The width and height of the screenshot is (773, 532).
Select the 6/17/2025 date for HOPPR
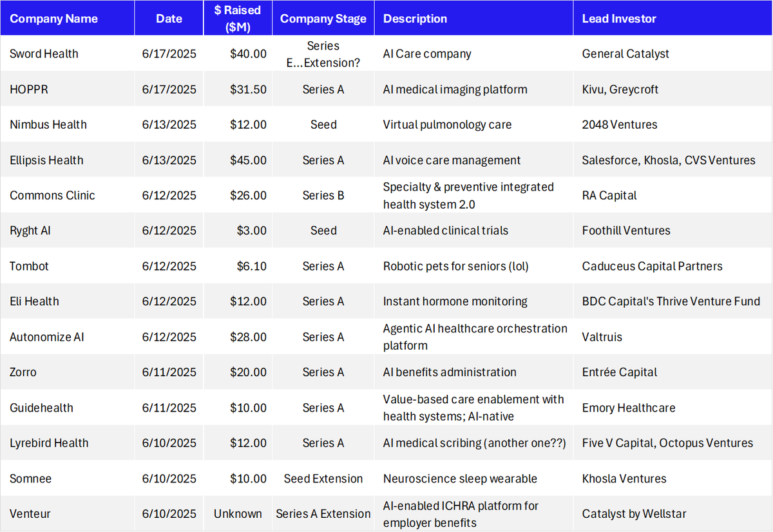169,89
